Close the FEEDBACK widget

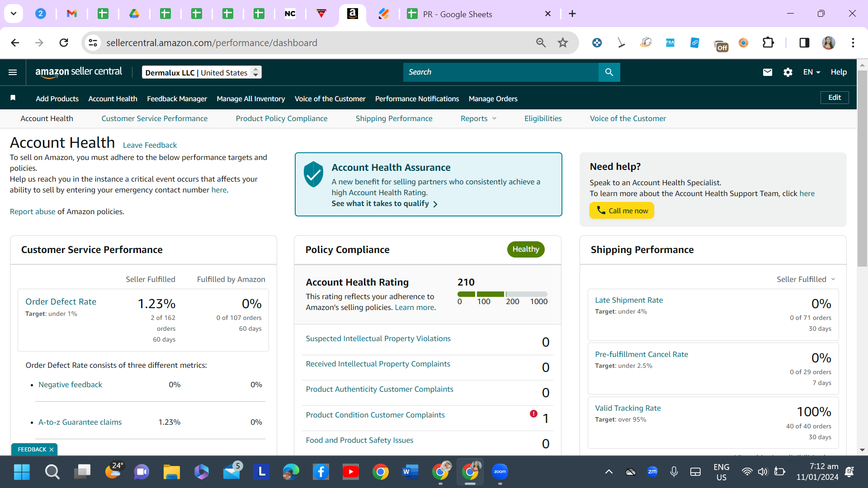[x=52, y=450]
